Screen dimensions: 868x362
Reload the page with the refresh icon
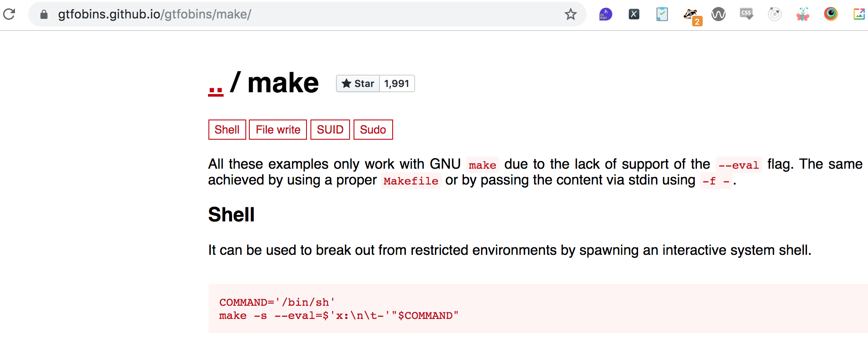[9, 14]
